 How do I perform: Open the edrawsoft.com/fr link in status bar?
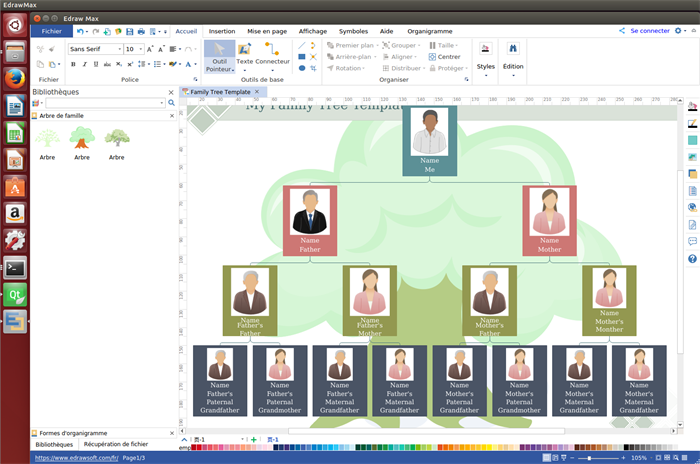(x=76, y=458)
